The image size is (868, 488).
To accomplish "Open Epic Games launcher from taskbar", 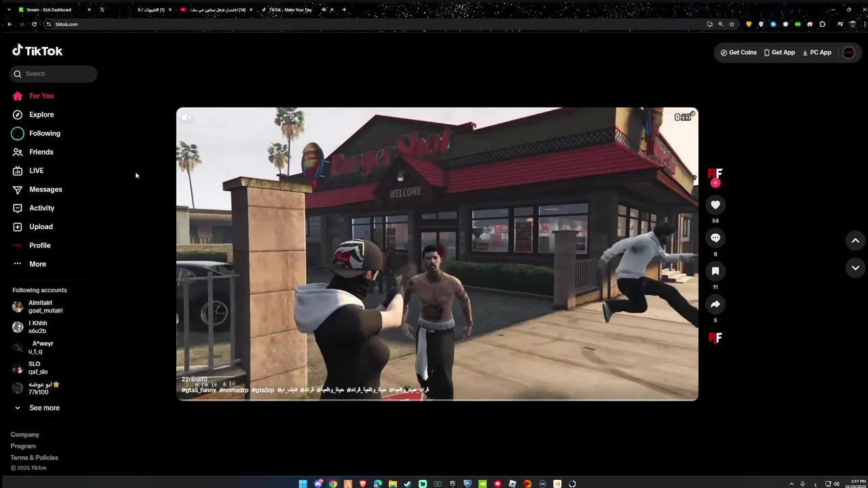I will [452, 484].
